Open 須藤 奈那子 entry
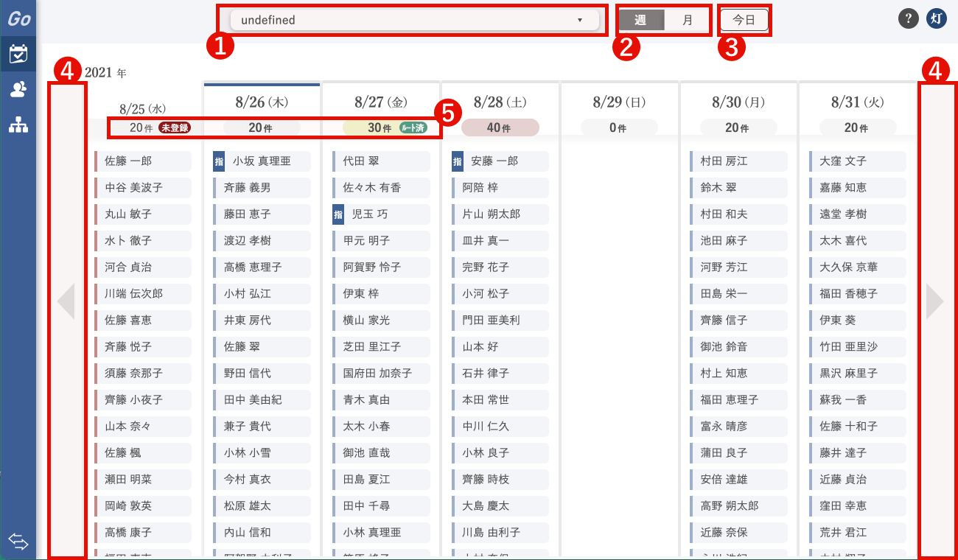 click(x=143, y=374)
